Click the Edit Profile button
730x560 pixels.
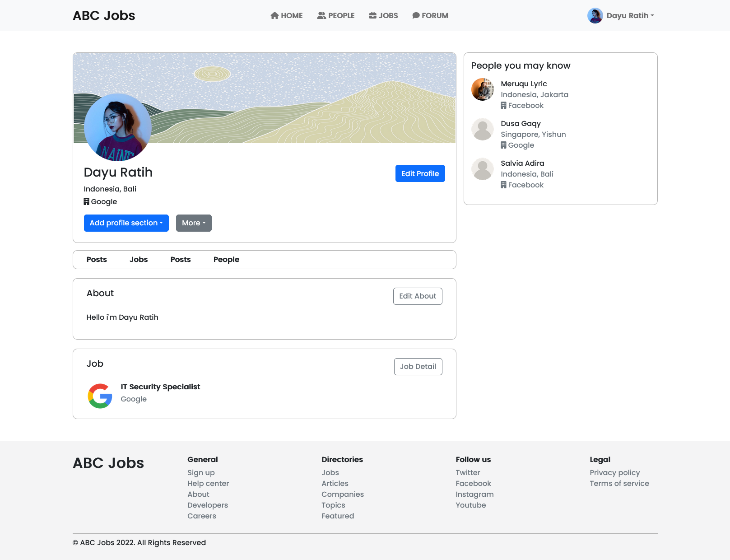pyautogui.click(x=420, y=173)
